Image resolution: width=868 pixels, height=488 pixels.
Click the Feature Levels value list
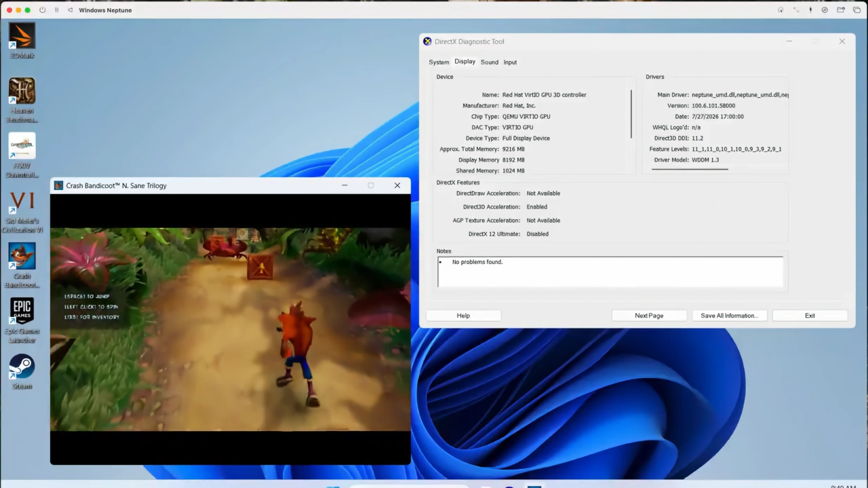[736, 149]
